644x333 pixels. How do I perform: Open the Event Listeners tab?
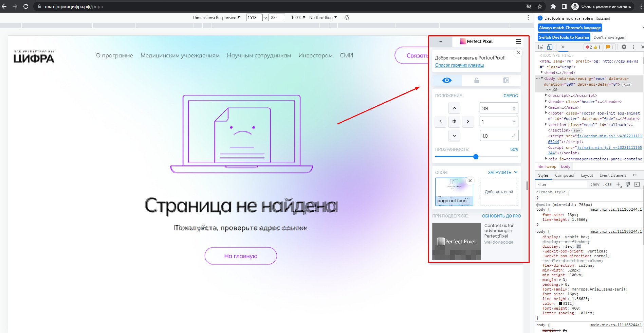(x=613, y=175)
